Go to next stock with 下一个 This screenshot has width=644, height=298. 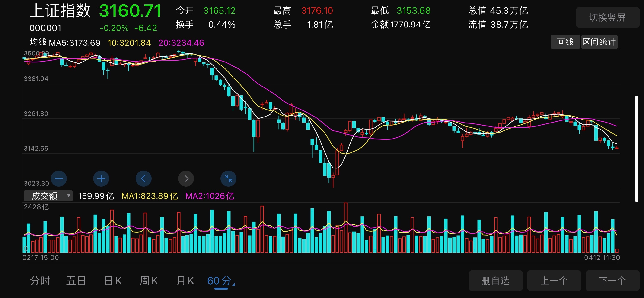click(612, 281)
